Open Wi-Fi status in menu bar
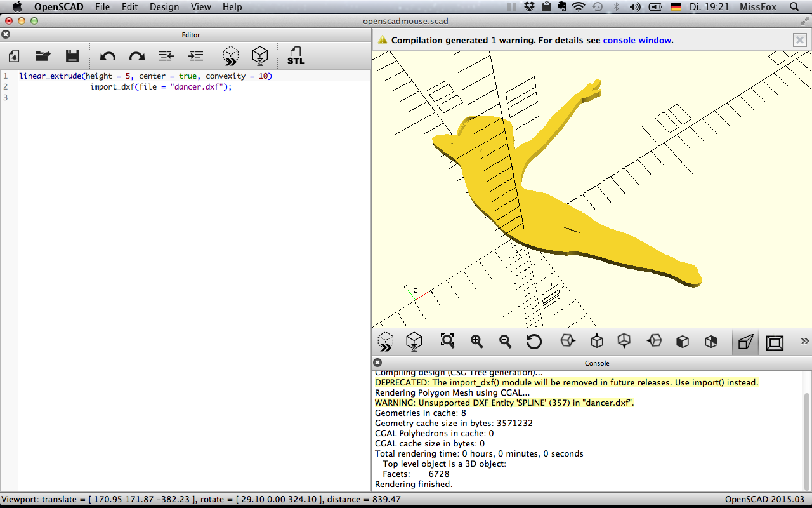The width and height of the screenshot is (812, 508). (x=578, y=7)
